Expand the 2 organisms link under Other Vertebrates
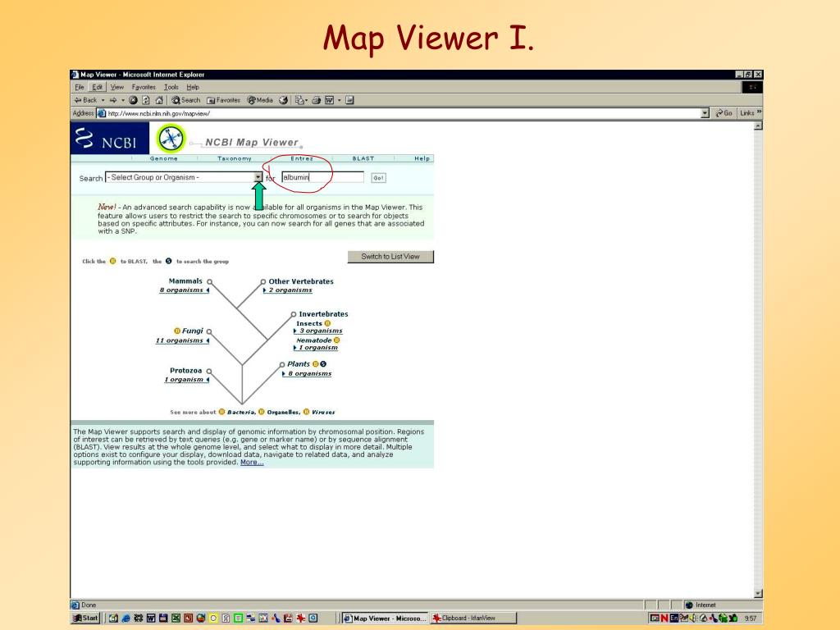The image size is (840, 630). (288, 290)
